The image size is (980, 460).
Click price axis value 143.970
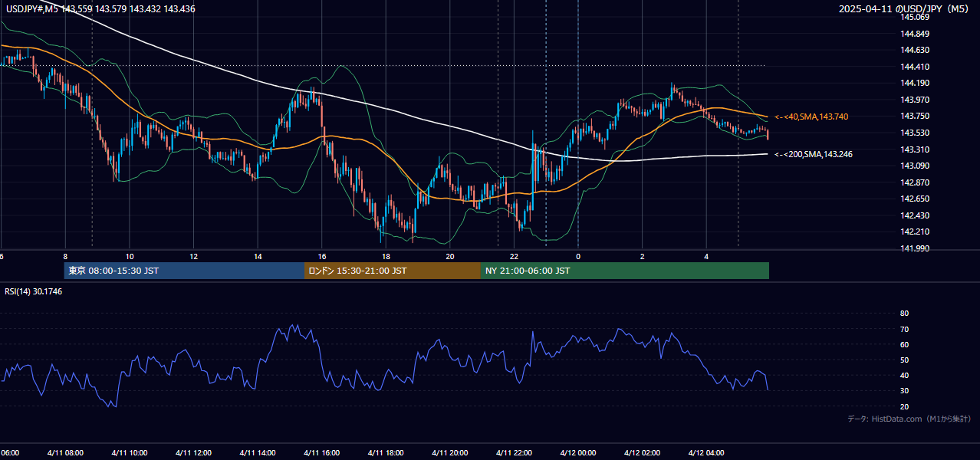point(914,100)
